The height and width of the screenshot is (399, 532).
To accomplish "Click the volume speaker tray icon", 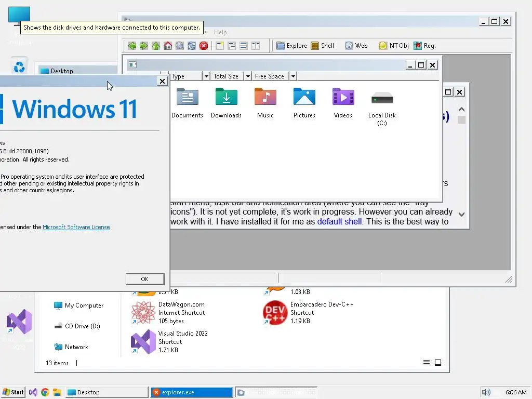I will tap(486, 392).
